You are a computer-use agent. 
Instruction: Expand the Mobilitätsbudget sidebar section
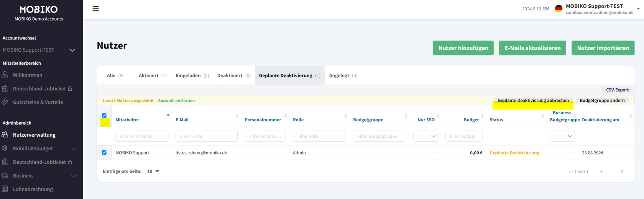[73, 148]
